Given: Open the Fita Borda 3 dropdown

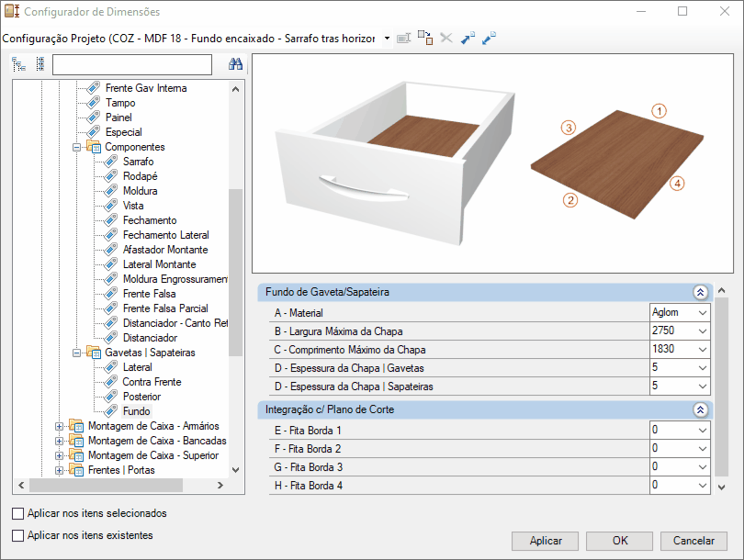Looking at the screenshot, I should (x=703, y=467).
